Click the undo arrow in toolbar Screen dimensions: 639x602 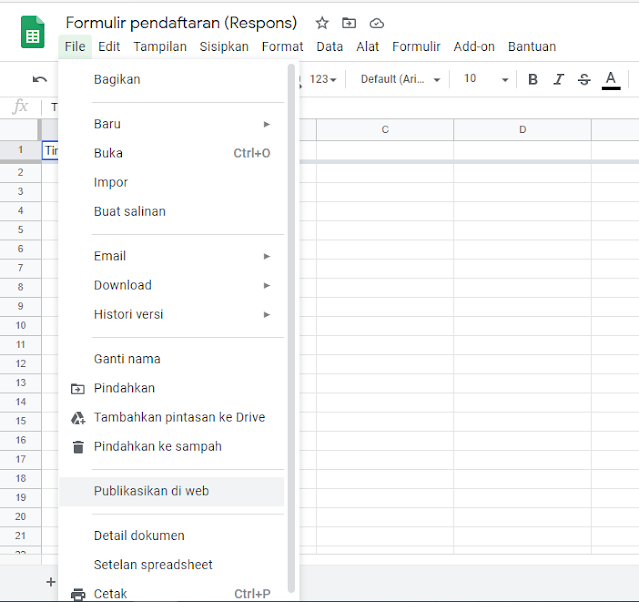pos(40,79)
